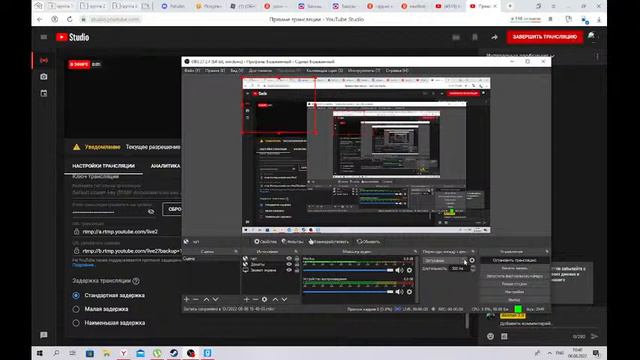Click the Steam icon in Windows taskbar
640x360 pixels.
pos(174,353)
